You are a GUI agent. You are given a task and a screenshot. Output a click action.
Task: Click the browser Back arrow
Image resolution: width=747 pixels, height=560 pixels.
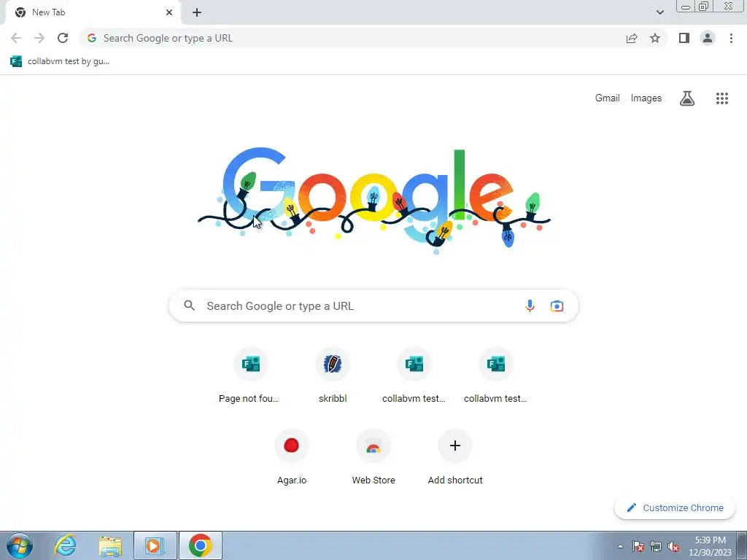coord(16,38)
